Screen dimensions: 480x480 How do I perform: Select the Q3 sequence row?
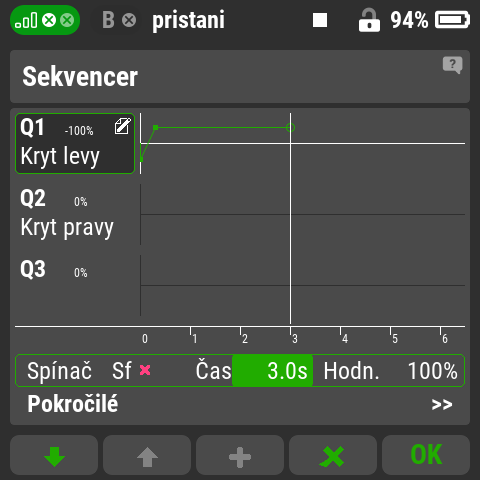(75, 285)
